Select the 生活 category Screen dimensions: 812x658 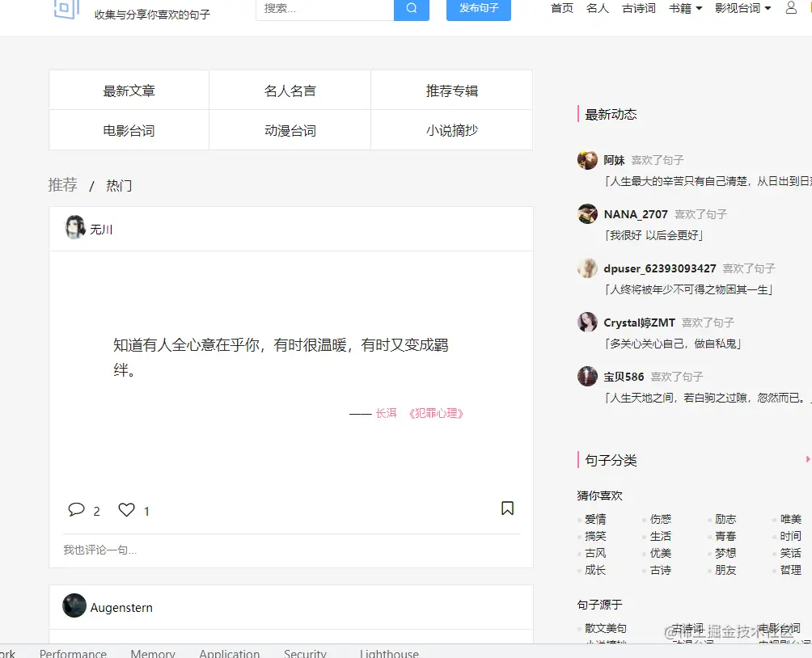click(x=660, y=536)
